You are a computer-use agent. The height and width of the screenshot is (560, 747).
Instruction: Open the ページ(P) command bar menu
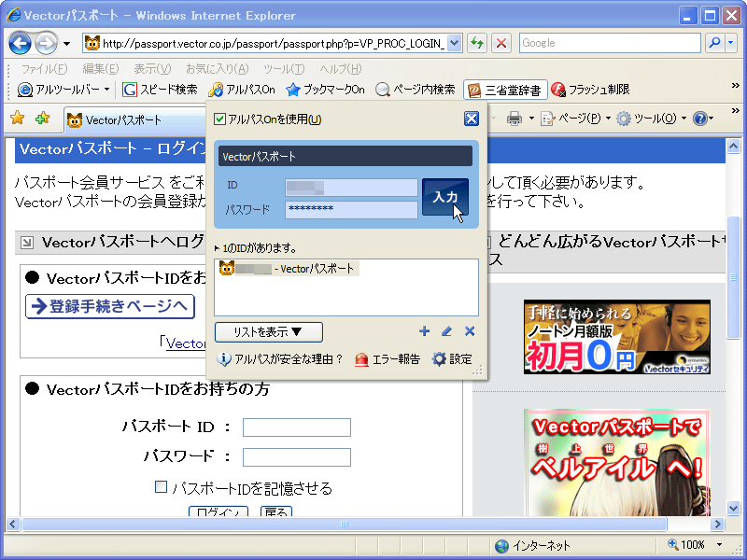tap(575, 119)
